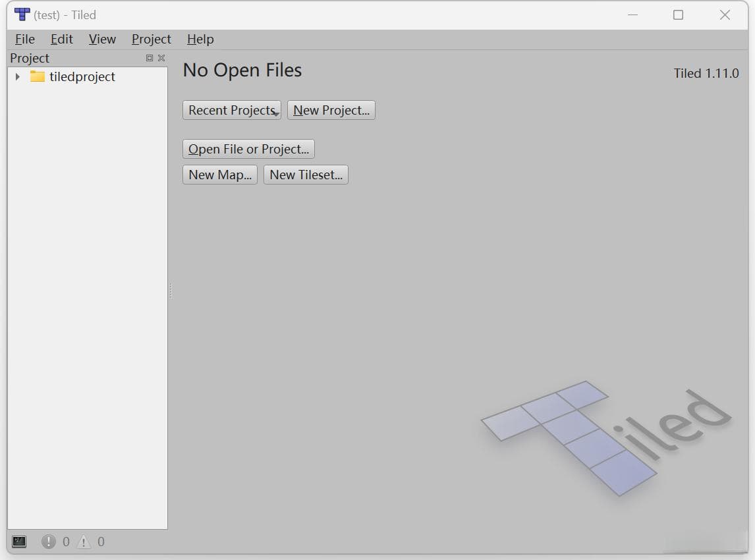Click the New Project... button
The width and height of the screenshot is (755, 560).
(x=331, y=110)
